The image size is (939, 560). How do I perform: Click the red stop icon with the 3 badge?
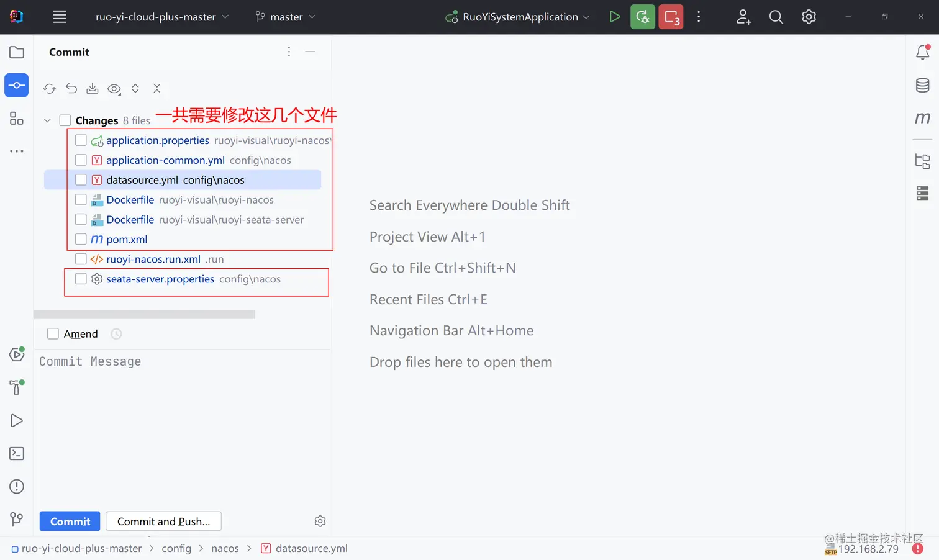point(671,17)
